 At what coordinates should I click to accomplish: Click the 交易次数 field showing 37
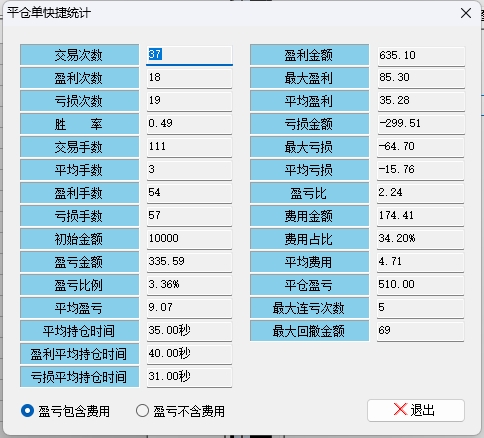[189, 55]
